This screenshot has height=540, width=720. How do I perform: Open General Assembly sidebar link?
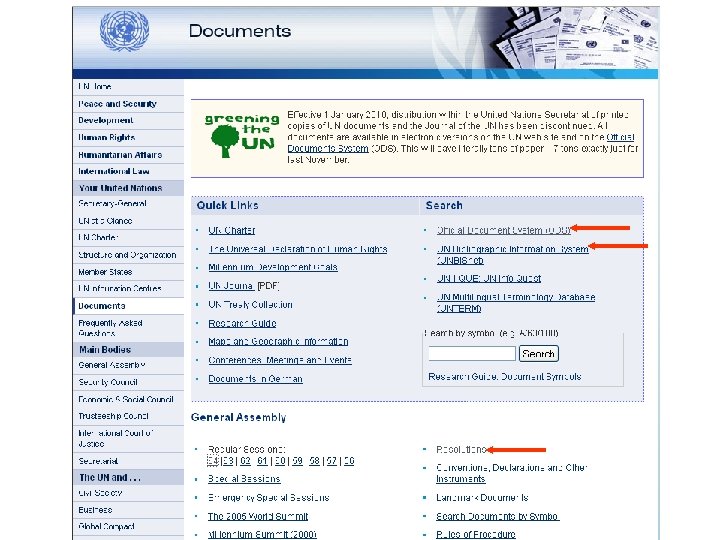pos(112,365)
